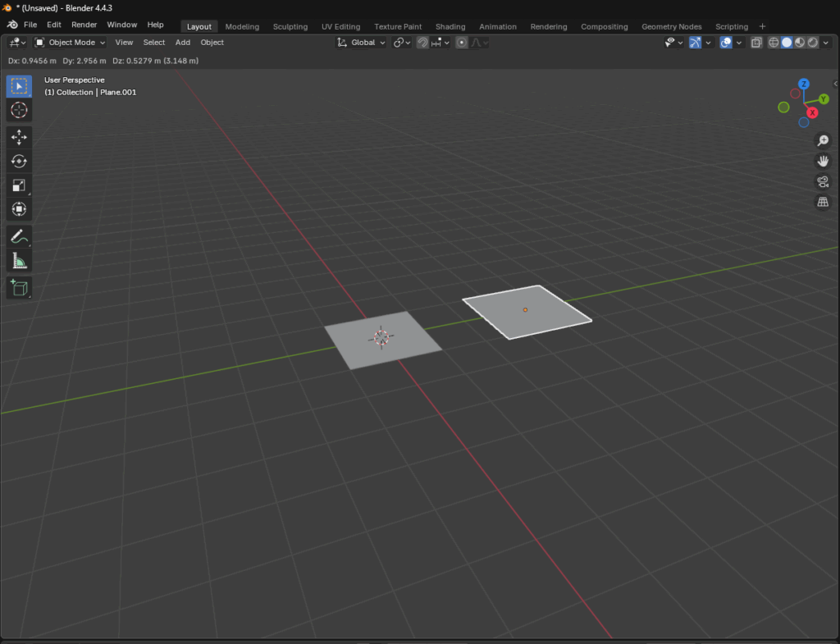The height and width of the screenshot is (644, 840).
Task: Select the unselected plane at the origin
Action: point(383,340)
